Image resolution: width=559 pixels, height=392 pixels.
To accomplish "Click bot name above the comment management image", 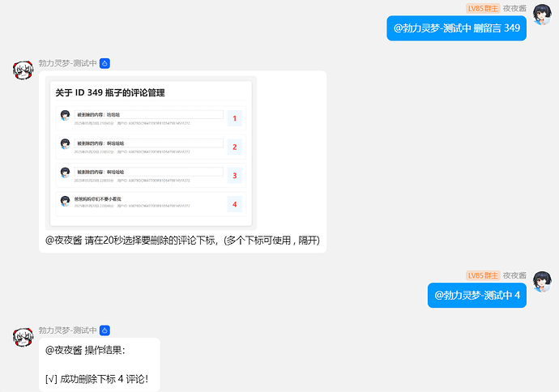I will coord(68,63).
